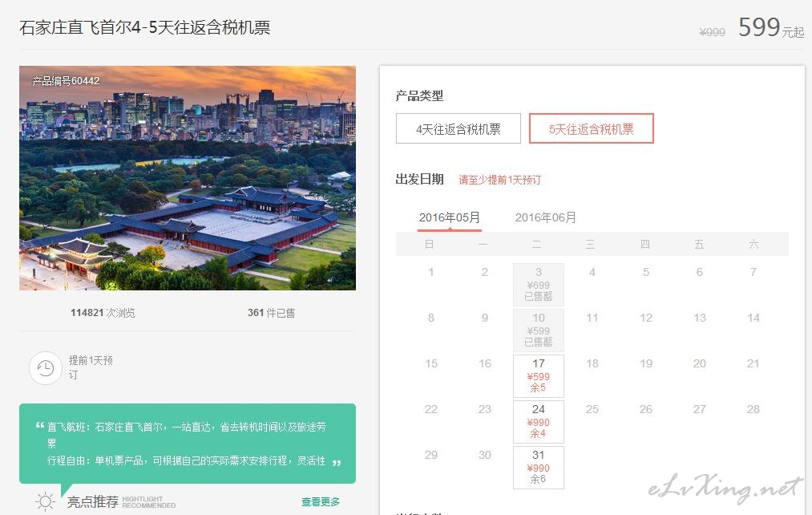Click the green highlight quote about 直飞航班
The image size is (812, 515).
tap(188, 444)
